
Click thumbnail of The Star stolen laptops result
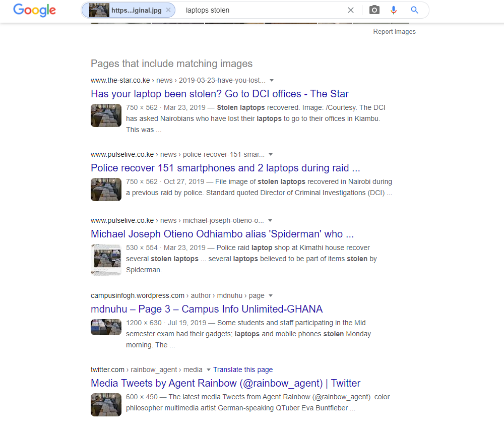[106, 115]
